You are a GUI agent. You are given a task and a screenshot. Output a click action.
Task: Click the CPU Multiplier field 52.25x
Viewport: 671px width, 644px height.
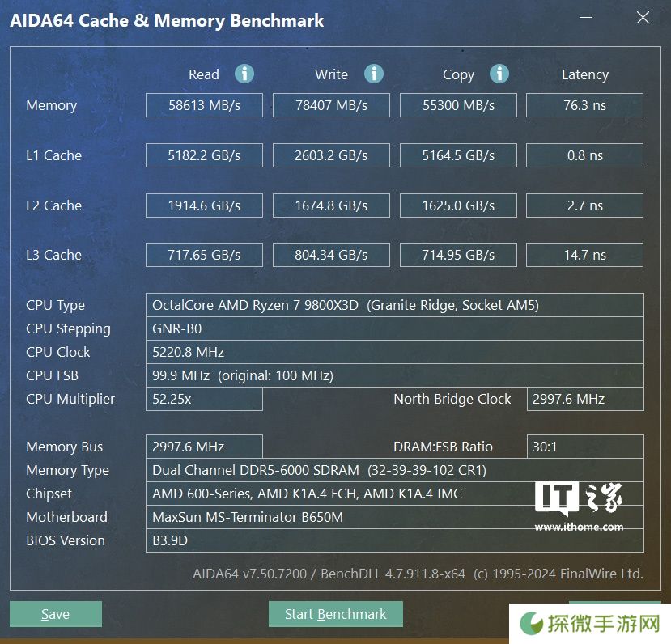[x=204, y=399]
